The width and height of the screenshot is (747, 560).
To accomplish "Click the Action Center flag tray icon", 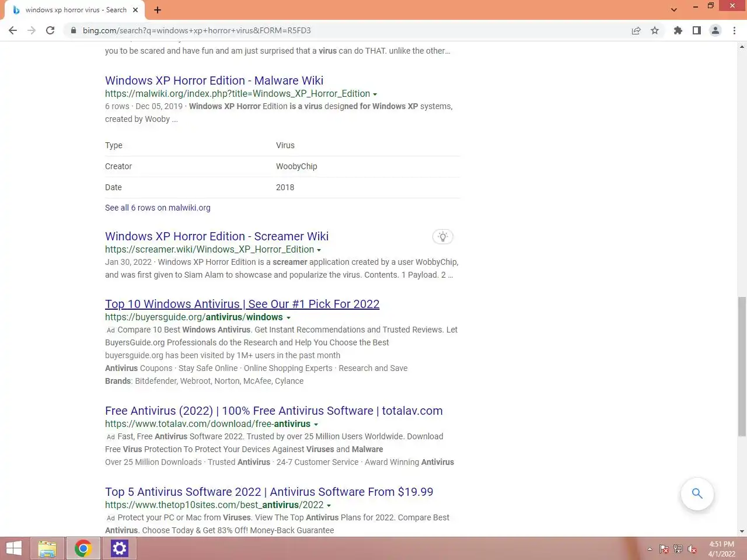I will click(664, 549).
